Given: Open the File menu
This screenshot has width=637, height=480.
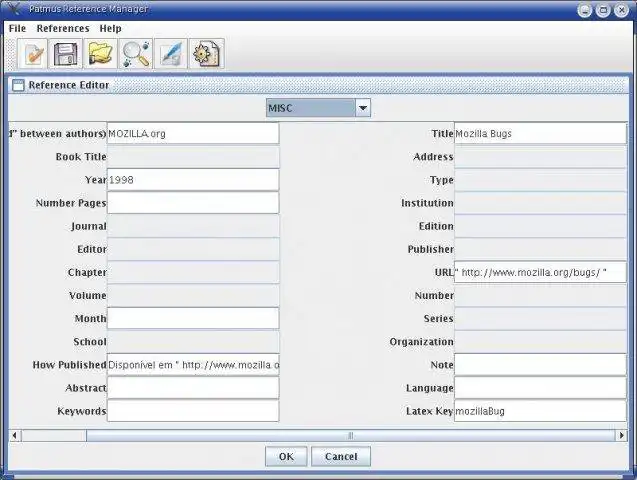Looking at the screenshot, I should click(17, 28).
